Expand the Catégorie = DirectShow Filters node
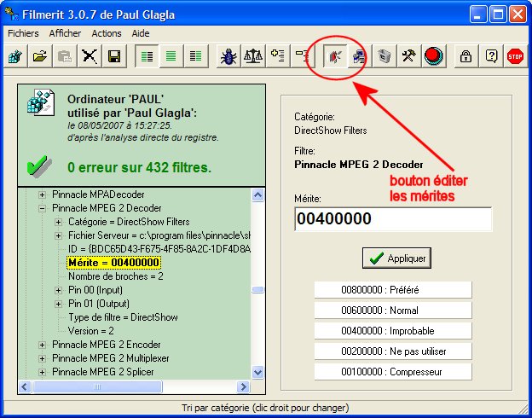This screenshot has height=418, width=532. click(x=58, y=222)
